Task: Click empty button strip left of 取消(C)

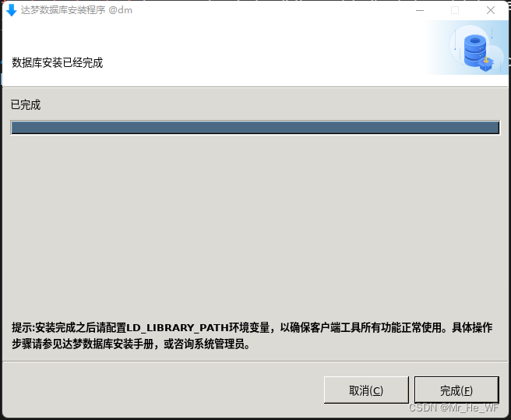Action: [163, 390]
